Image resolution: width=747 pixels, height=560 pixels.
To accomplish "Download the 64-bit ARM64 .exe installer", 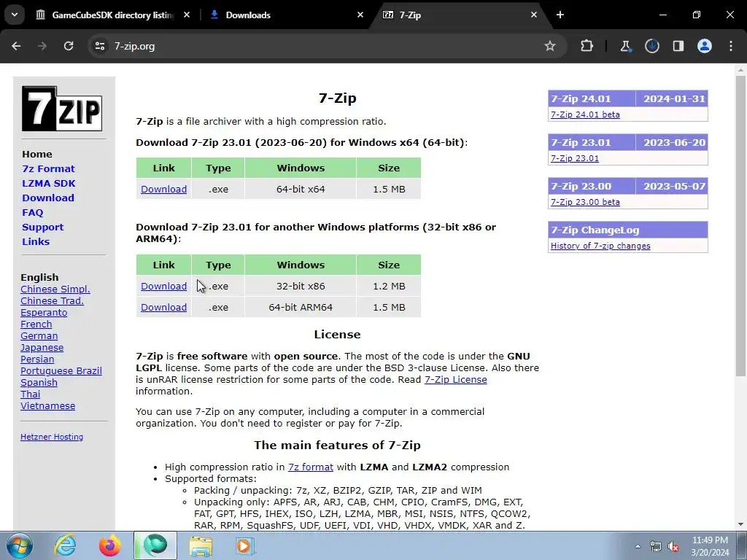I will (x=164, y=307).
